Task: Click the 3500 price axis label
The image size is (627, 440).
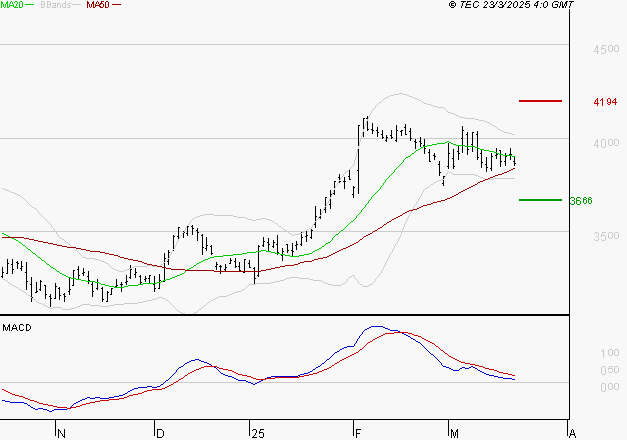Action: 606,236
